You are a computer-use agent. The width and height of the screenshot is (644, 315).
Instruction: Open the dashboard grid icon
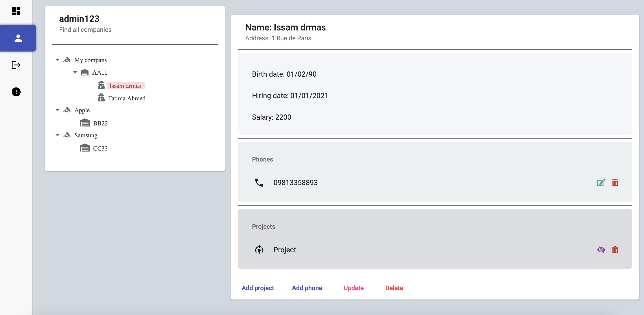16,11
